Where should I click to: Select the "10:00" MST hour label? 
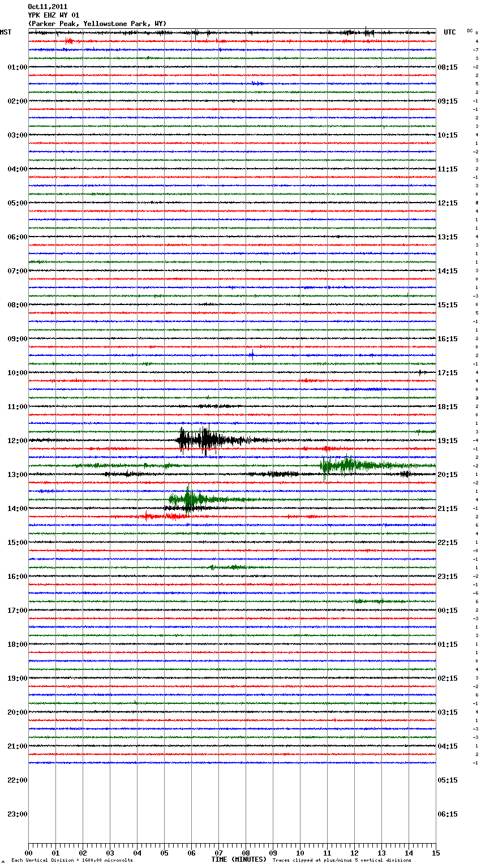point(18,373)
